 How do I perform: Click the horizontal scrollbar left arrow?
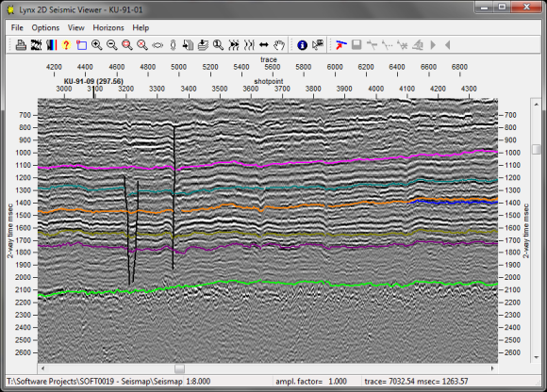tap(42, 368)
